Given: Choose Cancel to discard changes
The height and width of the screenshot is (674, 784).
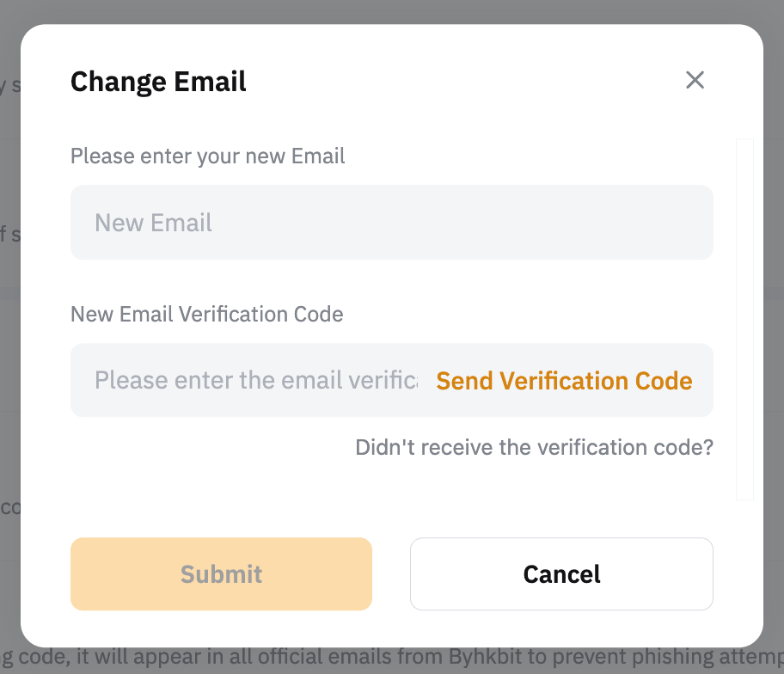Looking at the screenshot, I should 561,574.
